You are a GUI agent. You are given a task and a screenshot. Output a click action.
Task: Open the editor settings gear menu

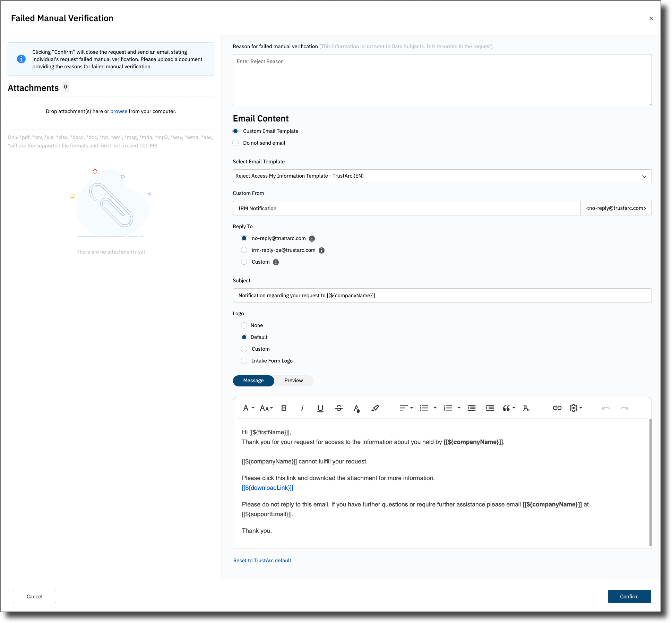pos(575,408)
